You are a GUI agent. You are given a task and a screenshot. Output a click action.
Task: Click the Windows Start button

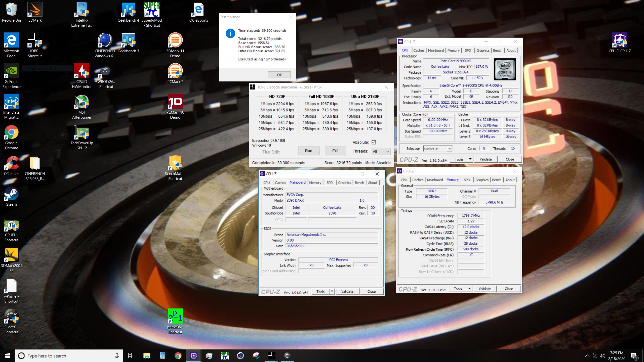point(8,356)
